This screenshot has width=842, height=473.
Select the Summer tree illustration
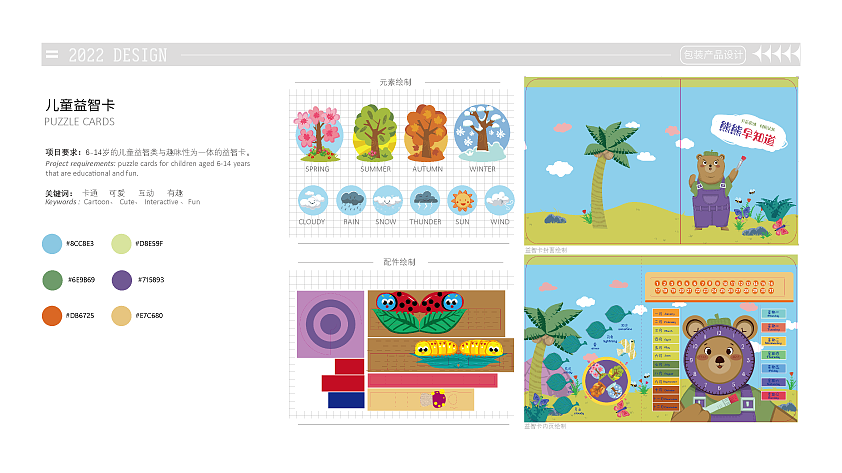(x=374, y=133)
